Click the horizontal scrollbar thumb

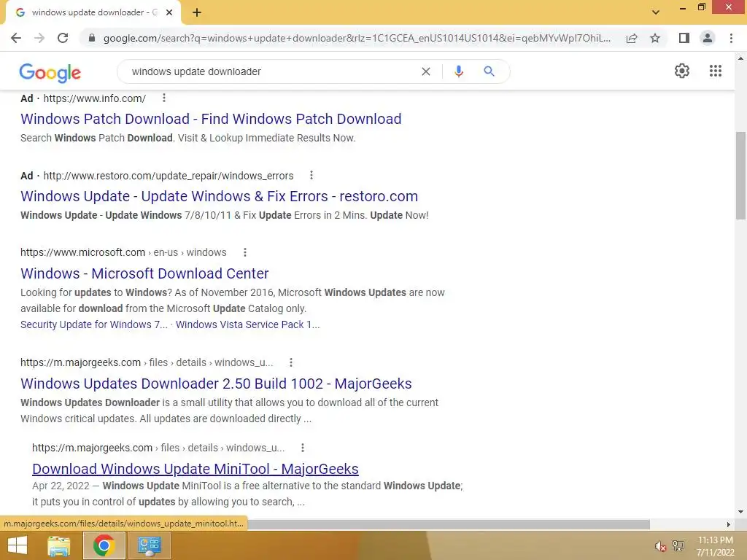[x=448, y=524]
